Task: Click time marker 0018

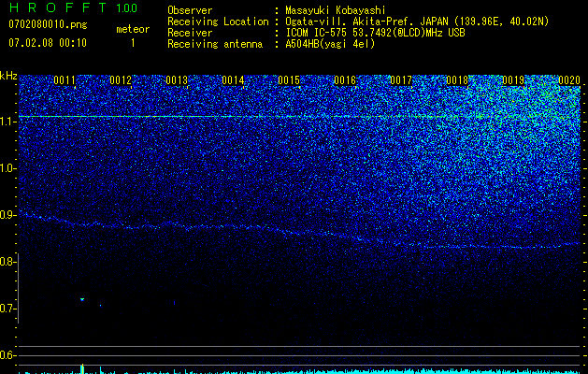Action: pos(457,80)
